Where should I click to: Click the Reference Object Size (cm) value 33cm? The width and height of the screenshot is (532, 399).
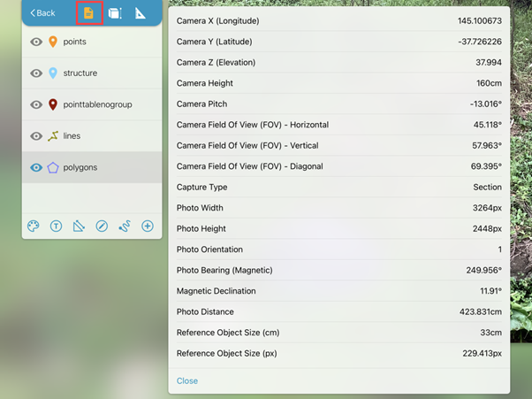click(491, 333)
